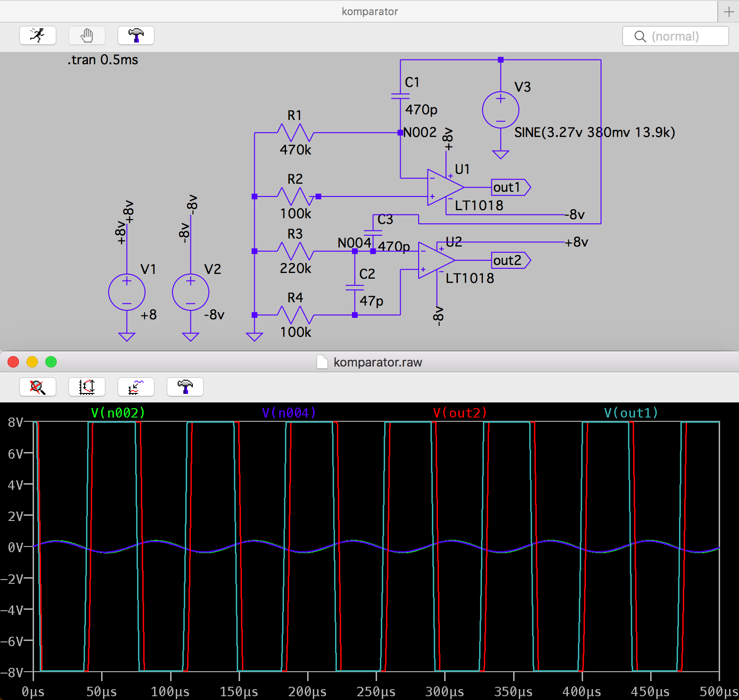
Task: Select the V(n002) trace label
Action: (x=118, y=413)
